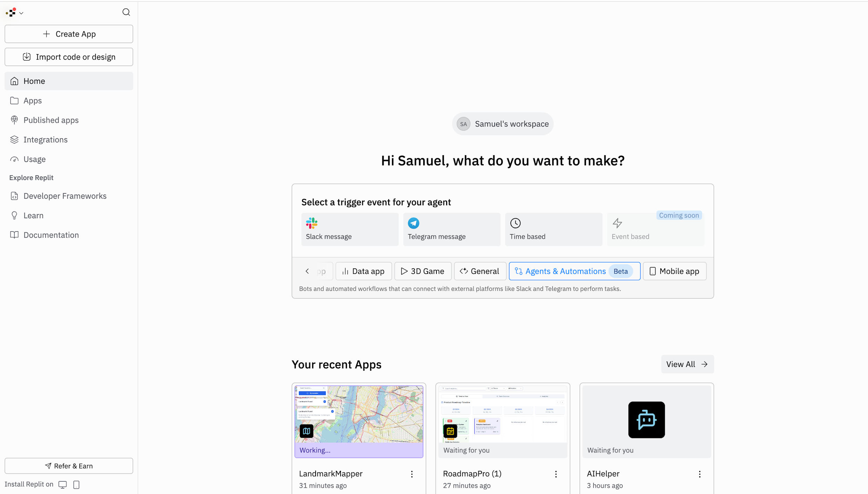The height and width of the screenshot is (494, 868).
Task: Click the Refer & Earn button
Action: (68, 466)
